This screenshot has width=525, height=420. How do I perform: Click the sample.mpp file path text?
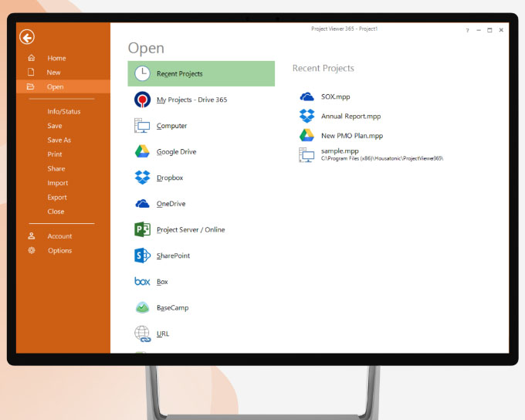[382, 158]
